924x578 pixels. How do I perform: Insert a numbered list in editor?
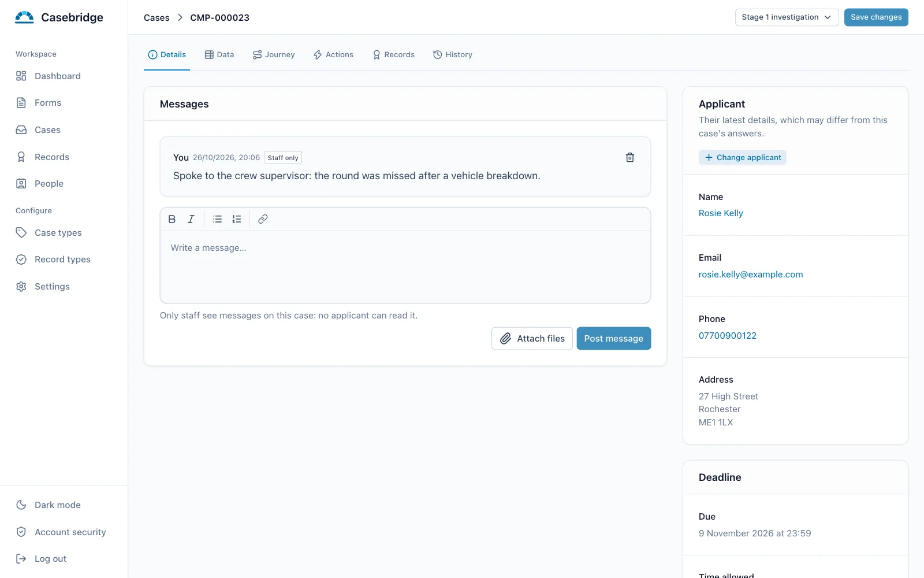[237, 219]
